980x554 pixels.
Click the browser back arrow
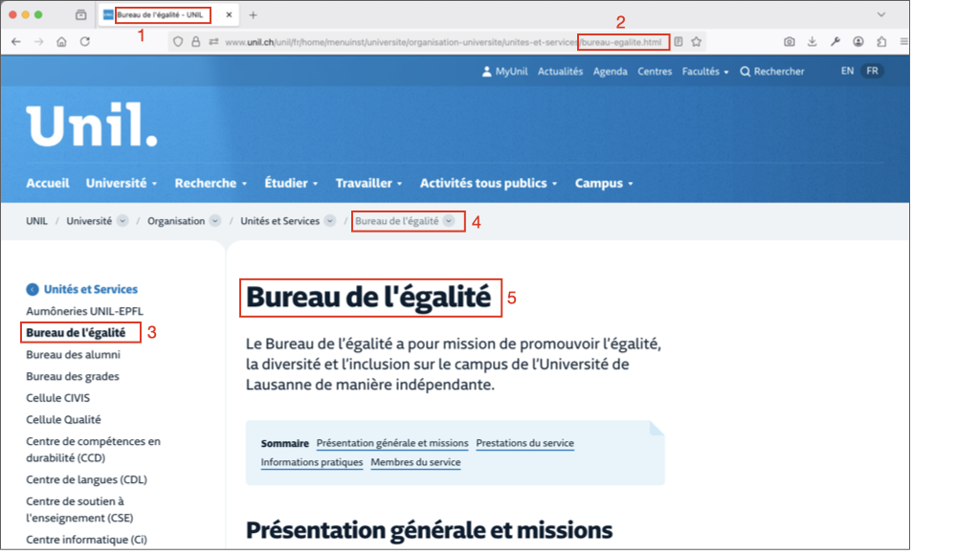click(16, 42)
